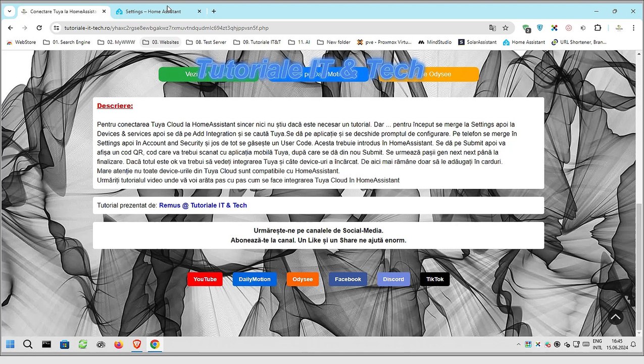This screenshot has width=644, height=364.
Task: Click the Facebook button
Action: click(x=348, y=279)
